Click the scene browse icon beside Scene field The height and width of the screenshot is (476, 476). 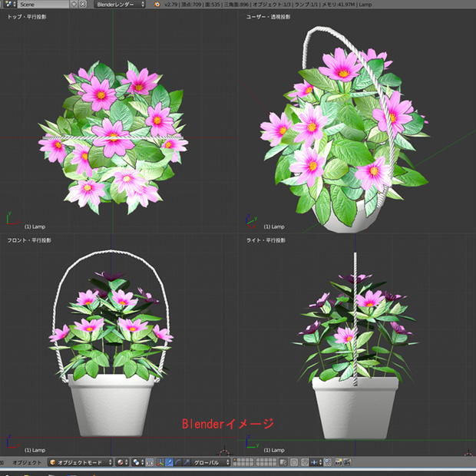coord(10,5)
